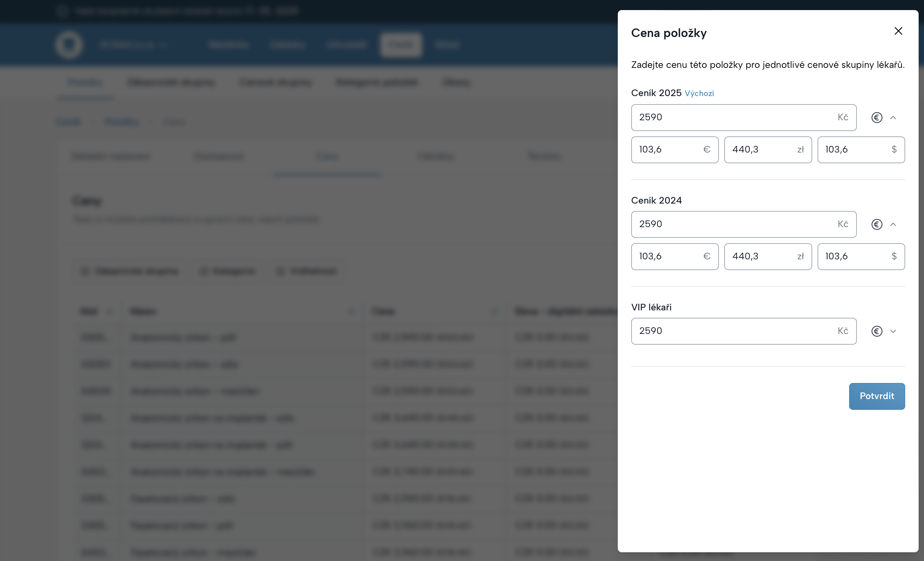This screenshot has height=561, width=924.
Task: Edit the Ceník 2025 dollar price field
Action: pyautogui.click(x=861, y=150)
